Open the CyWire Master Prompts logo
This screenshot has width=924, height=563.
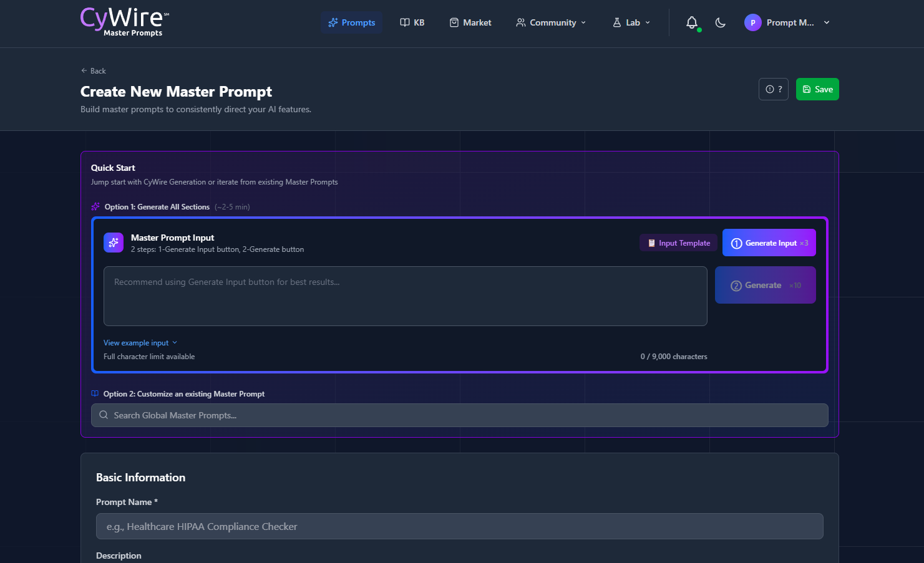(x=125, y=22)
